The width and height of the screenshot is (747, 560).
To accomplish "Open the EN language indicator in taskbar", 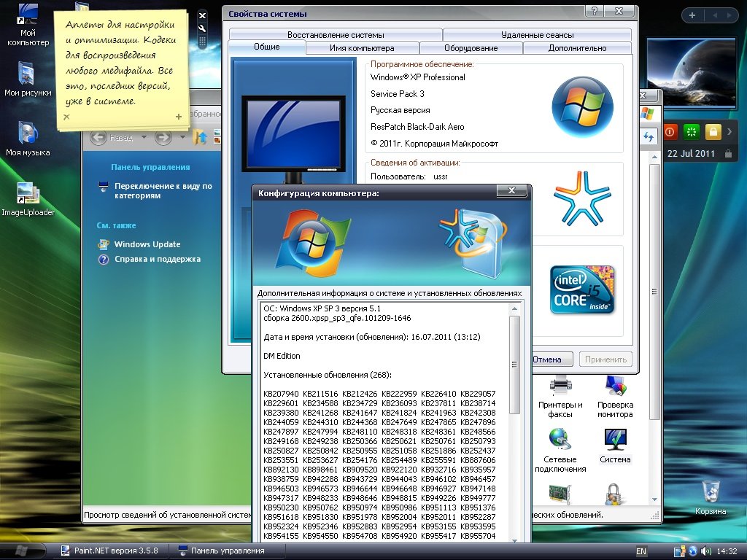I will pyautogui.click(x=641, y=551).
